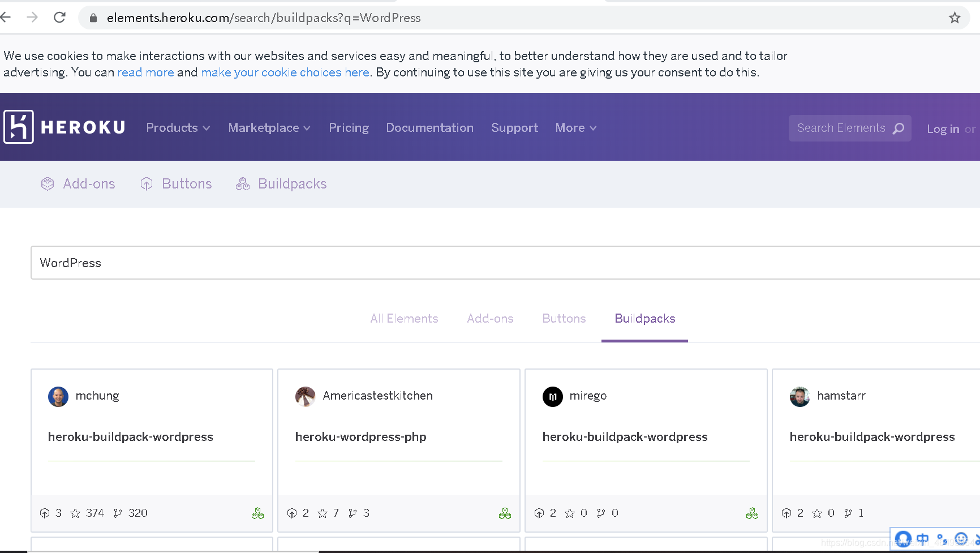980x553 pixels.
Task: Click mchung's avatar
Action: (x=58, y=397)
